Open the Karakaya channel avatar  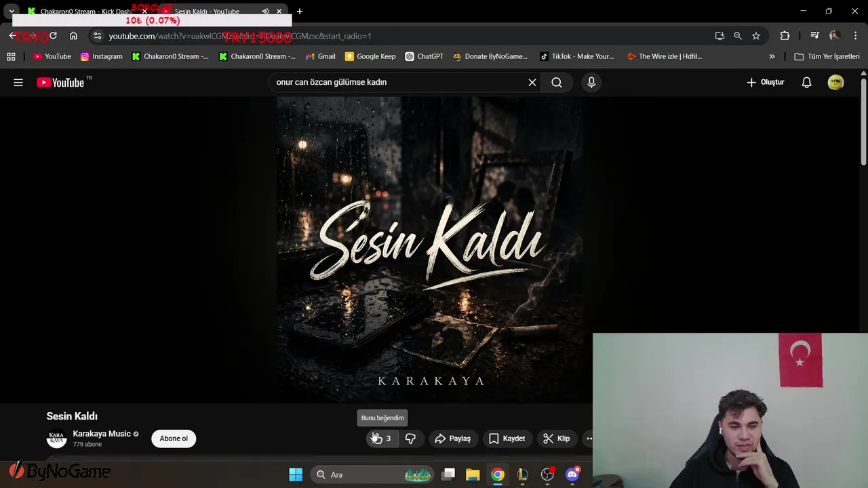point(57,439)
